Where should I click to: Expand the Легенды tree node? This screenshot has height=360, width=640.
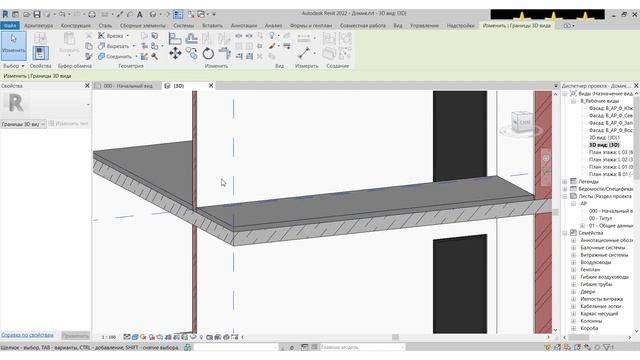tap(565, 182)
